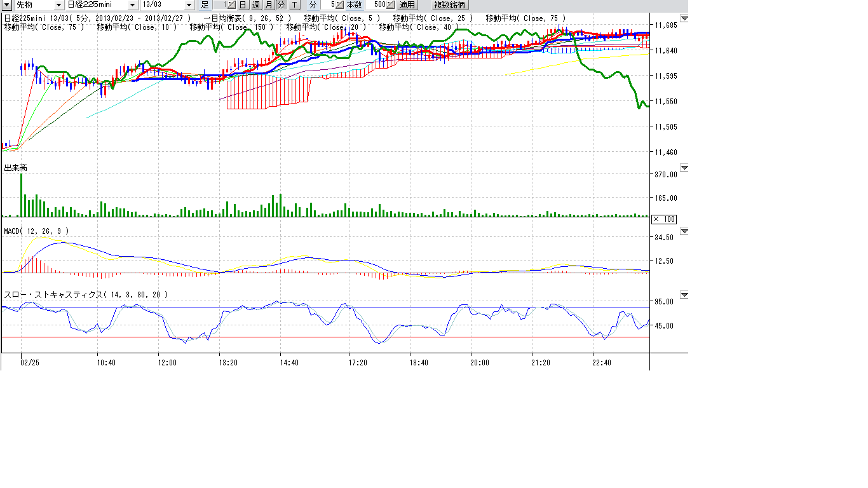Viewport: 868px width, 488px height.
Task: Select the T tick chart button
Action: (294, 5)
